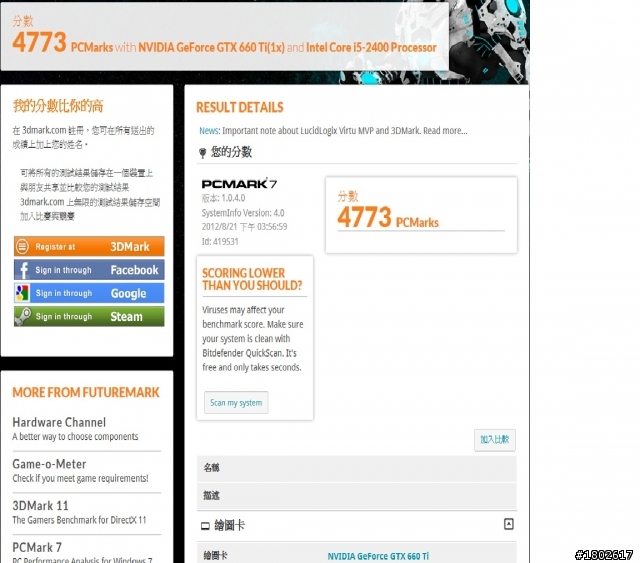
Task: Open the NVIDIA GeForce GTX 660 Ti link
Action: (378, 556)
